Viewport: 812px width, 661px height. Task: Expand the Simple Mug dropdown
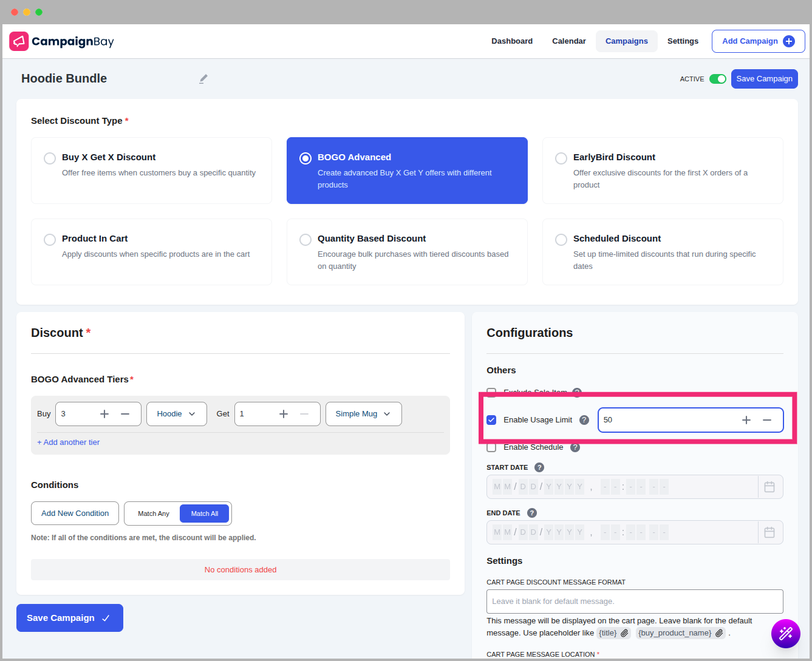click(x=363, y=414)
